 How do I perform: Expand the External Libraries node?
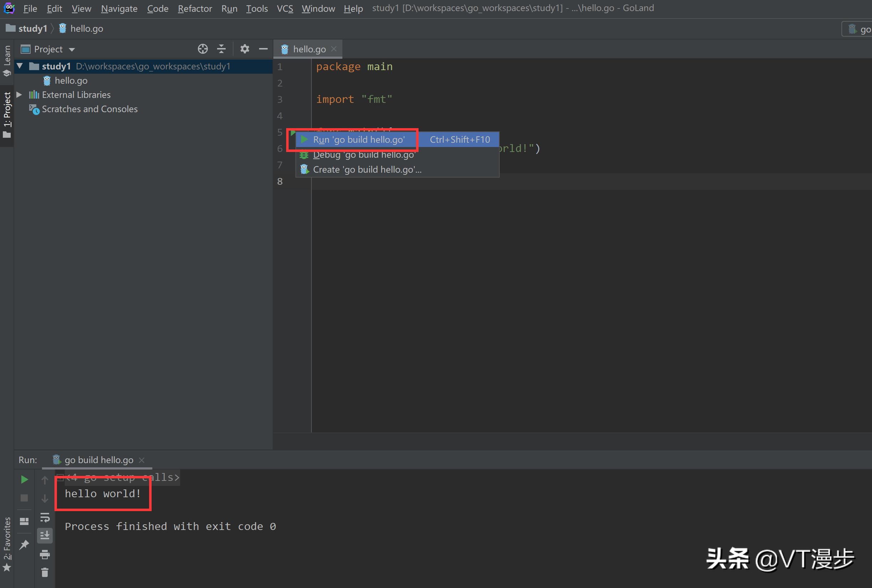[20, 95]
